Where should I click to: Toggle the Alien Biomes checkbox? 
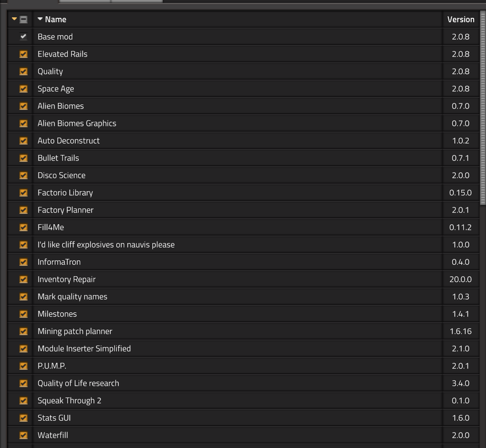tap(24, 106)
